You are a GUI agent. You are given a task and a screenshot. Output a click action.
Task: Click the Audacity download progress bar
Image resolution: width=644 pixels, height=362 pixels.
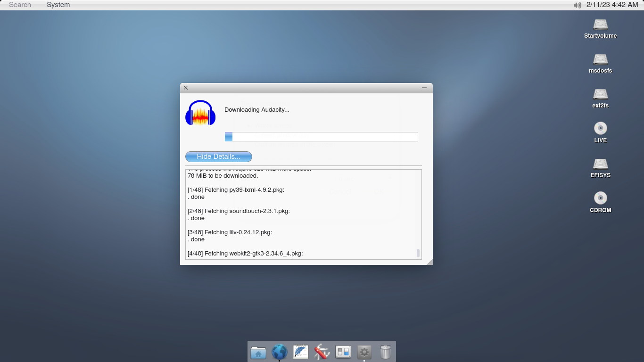click(x=322, y=137)
